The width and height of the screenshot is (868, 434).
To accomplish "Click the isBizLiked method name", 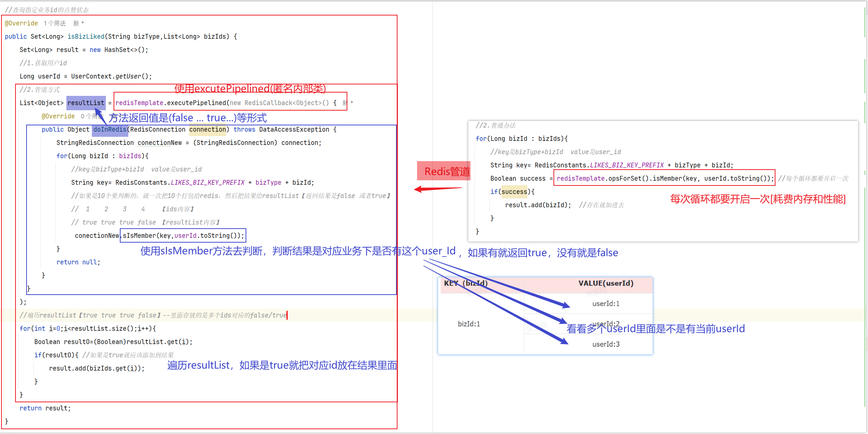I will click(x=86, y=37).
